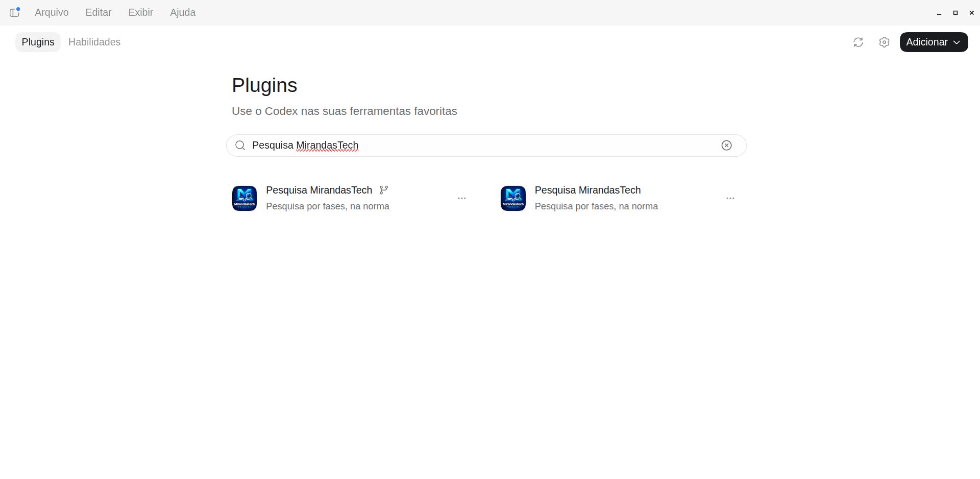Click the magnifier icon in search box

[x=240, y=146]
